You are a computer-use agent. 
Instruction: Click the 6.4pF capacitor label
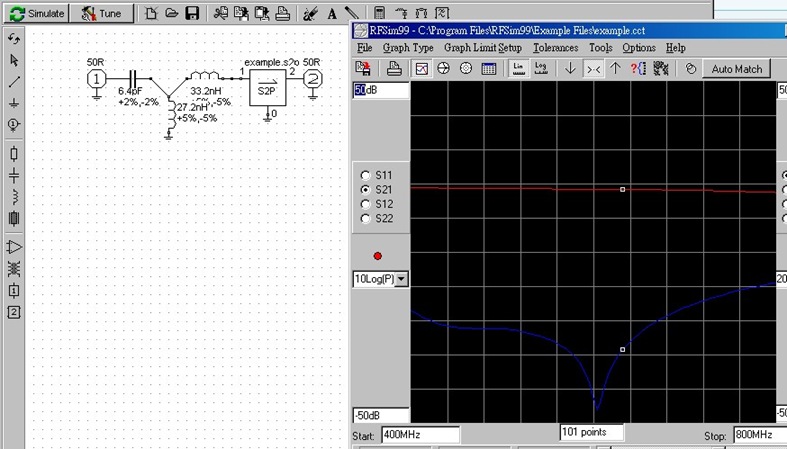(130, 91)
